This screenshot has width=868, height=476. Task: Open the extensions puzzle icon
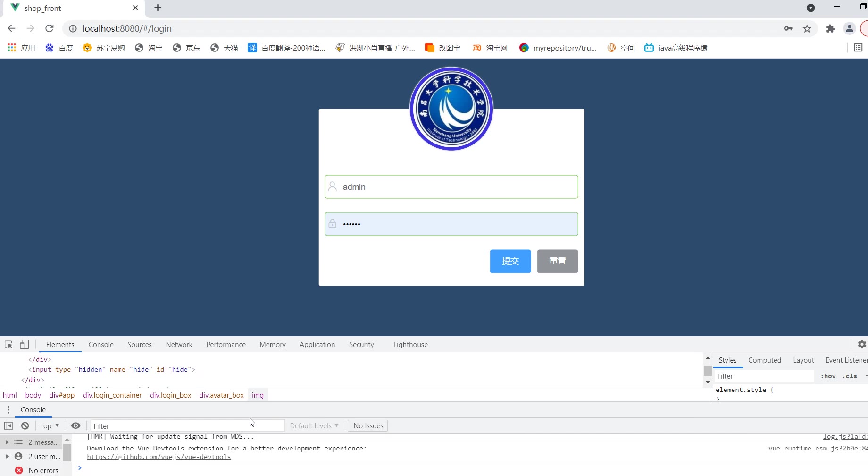click(830, 28)
